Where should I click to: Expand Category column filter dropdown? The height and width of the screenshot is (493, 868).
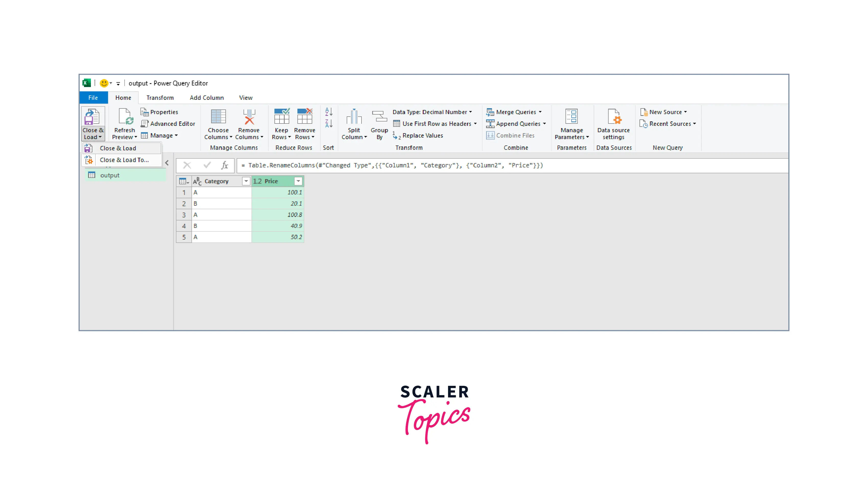click(246, 181)
